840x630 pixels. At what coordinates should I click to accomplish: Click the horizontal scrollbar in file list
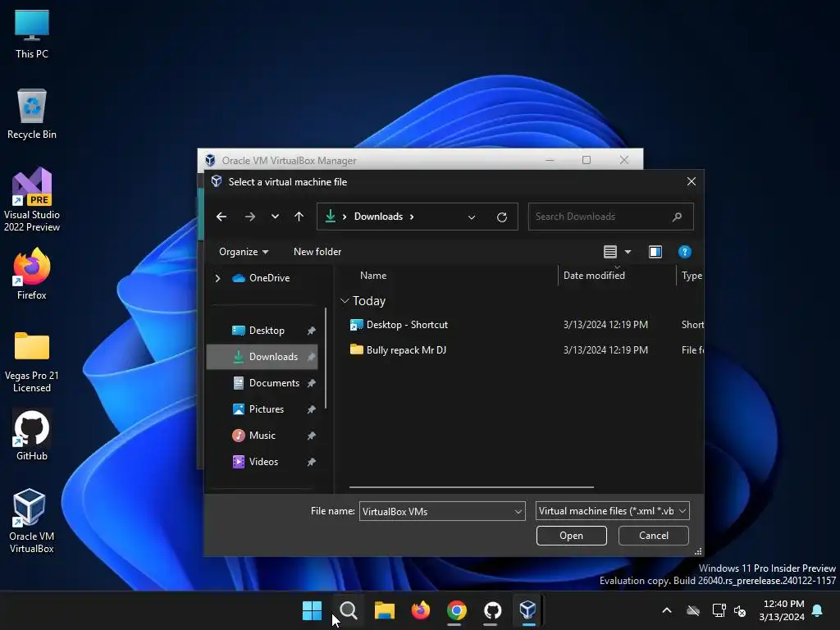(x=472, y=487)
